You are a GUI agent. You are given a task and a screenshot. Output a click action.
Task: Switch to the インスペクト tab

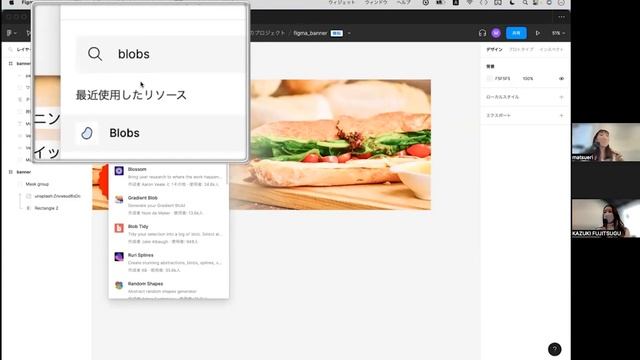[551, 49]
